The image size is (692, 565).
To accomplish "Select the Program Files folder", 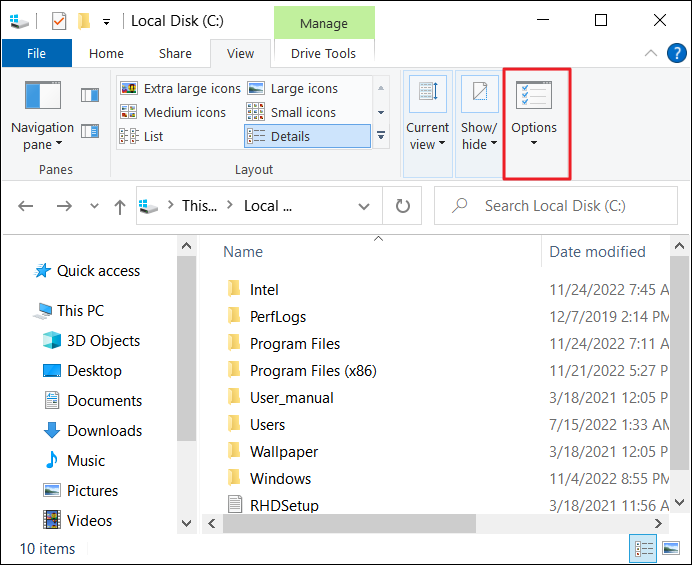I will pos(284,343).
